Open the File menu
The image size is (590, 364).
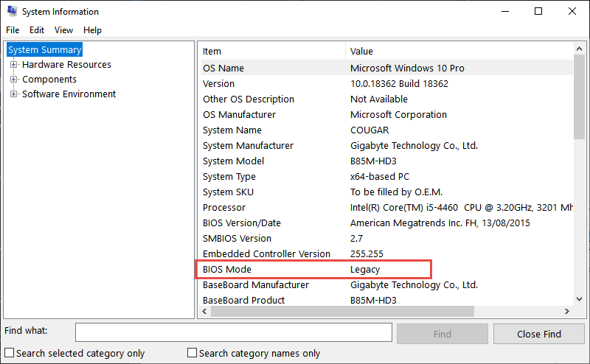click(x=13, y=30)
